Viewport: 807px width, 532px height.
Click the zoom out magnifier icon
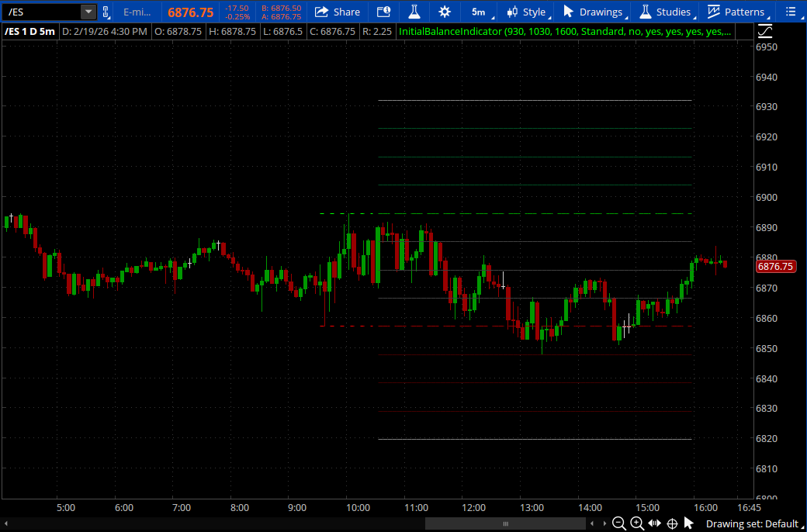pos(619,523)
